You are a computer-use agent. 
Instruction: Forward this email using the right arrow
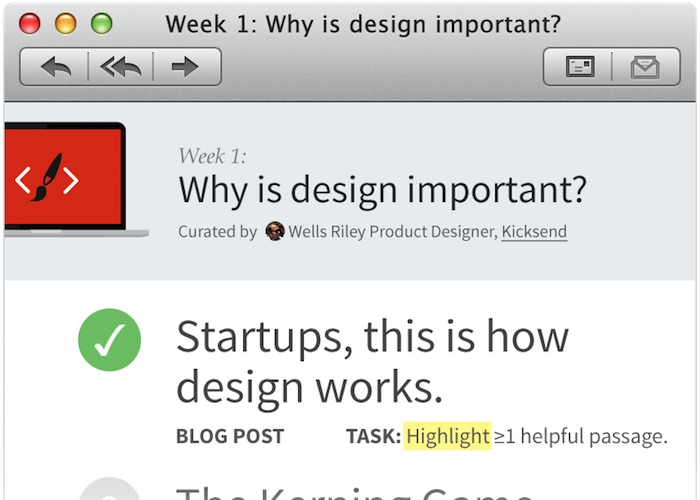pyautogui.click(x=185, y=67)
